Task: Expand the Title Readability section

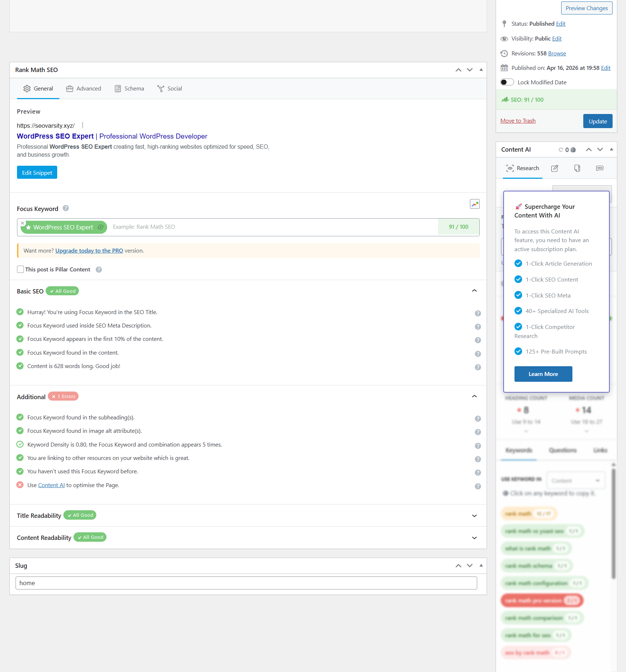Action: click(474, 516)
